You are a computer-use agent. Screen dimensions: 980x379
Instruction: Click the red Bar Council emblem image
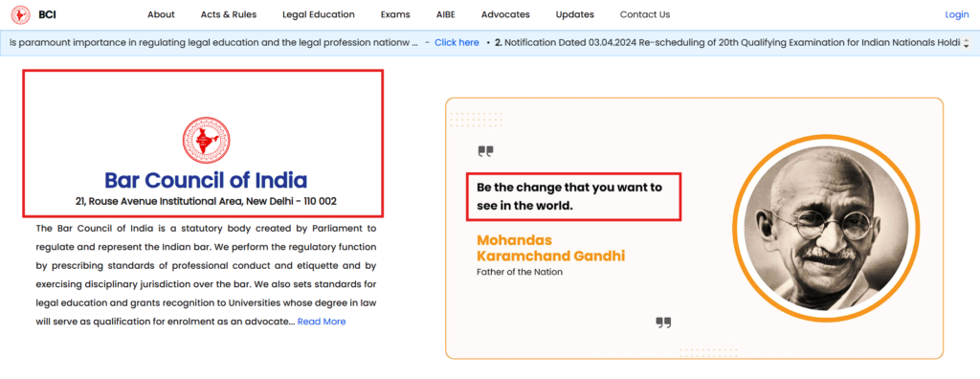tap(206, 141)
